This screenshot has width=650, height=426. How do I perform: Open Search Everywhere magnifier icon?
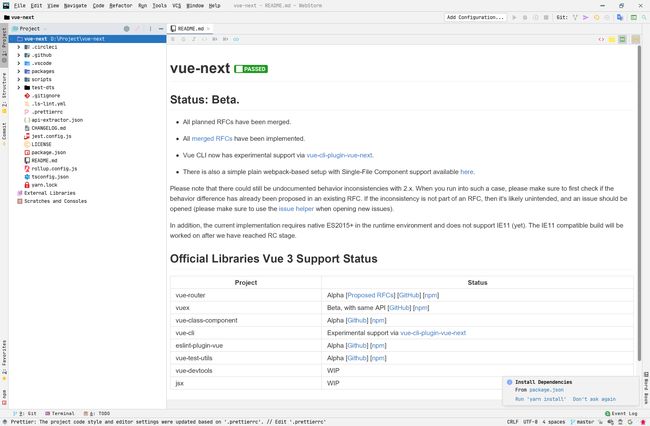pyautogui.click(x=644, y=17)
